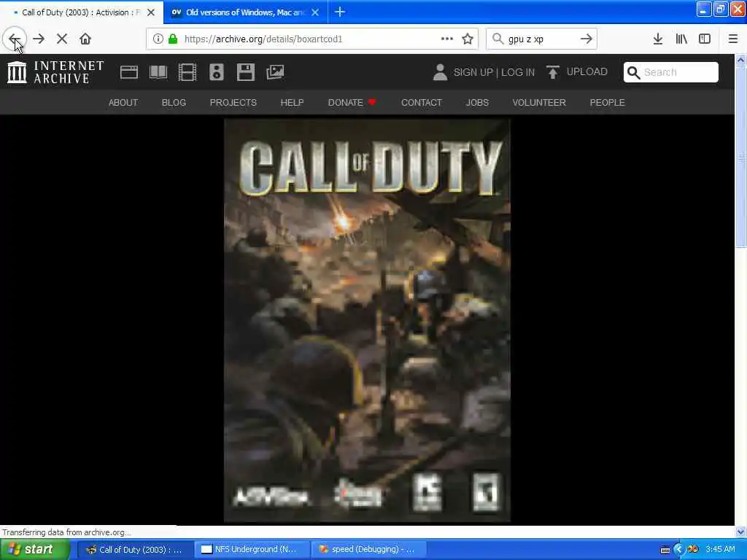Open page actions three-dot menu

pos(447,39)
